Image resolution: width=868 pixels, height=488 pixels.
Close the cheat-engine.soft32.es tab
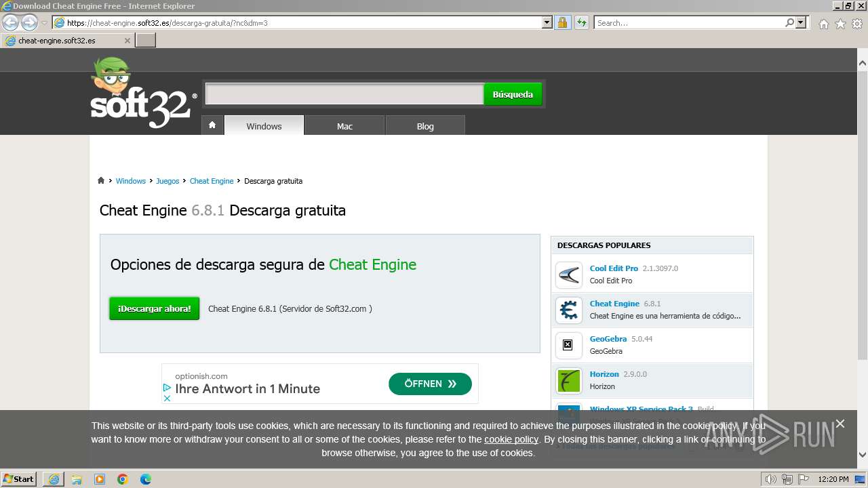[x=127, y=41]
